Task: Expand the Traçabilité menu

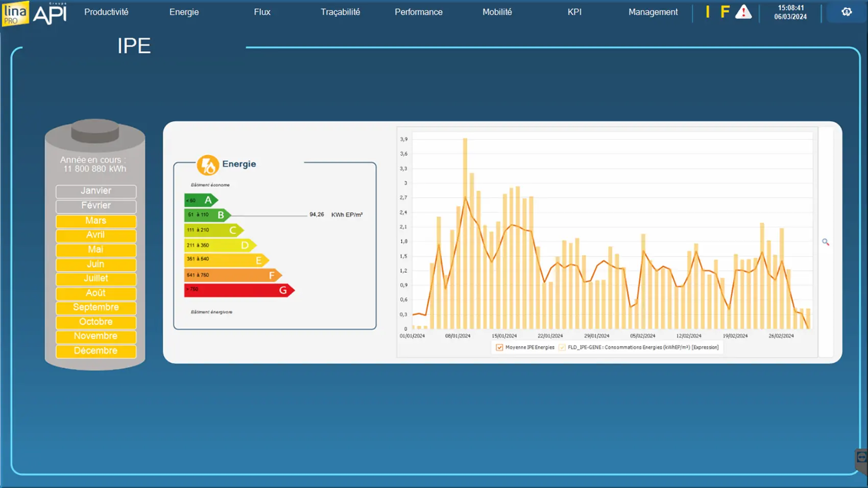Action: click(340, 12)
